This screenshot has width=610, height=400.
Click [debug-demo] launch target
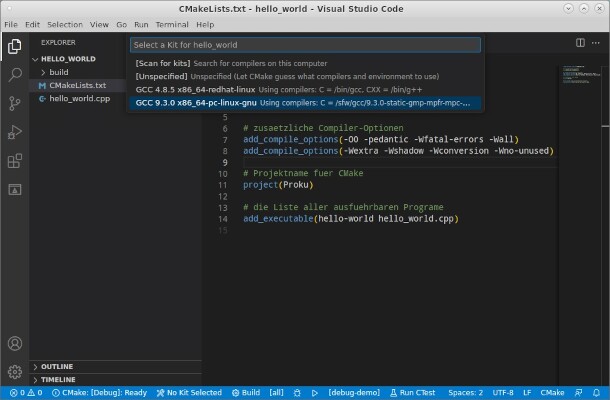pos(354,393)
